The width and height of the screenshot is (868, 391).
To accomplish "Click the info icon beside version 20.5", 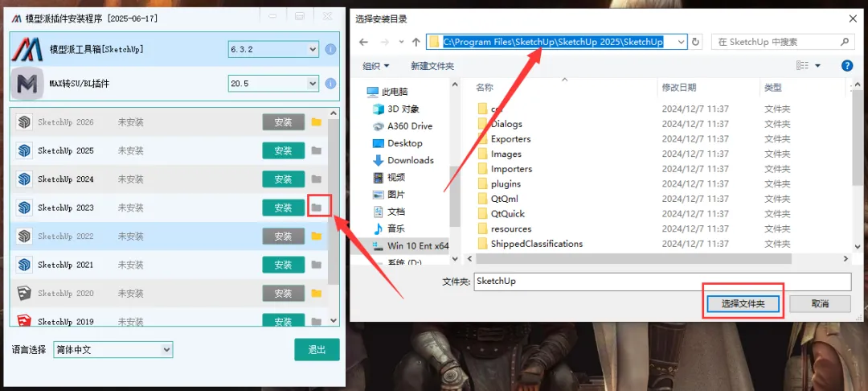I will click(x=330, y=84).
